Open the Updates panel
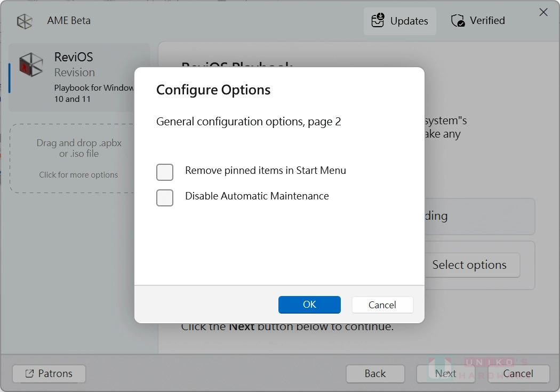 pyautogui.click(x=399, y=21)
